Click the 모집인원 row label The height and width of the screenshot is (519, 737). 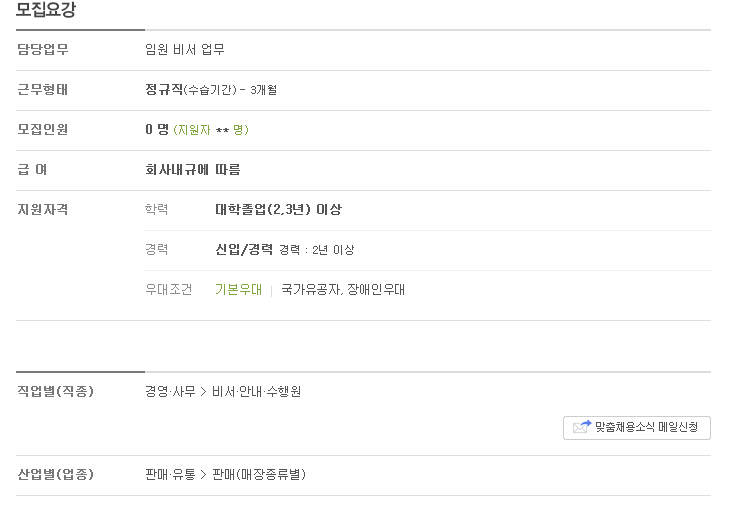pyautogui.click(x=43, y=129)
